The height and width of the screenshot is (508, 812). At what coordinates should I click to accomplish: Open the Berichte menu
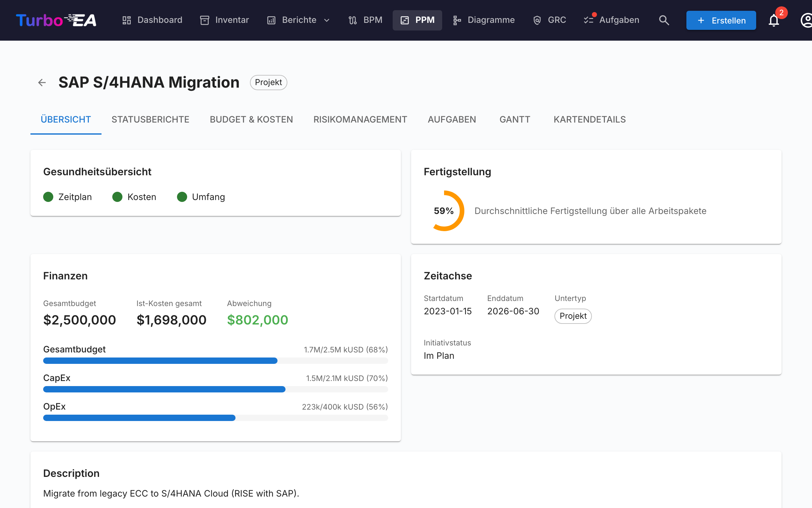pyautogui.click(x=298, y=20)
